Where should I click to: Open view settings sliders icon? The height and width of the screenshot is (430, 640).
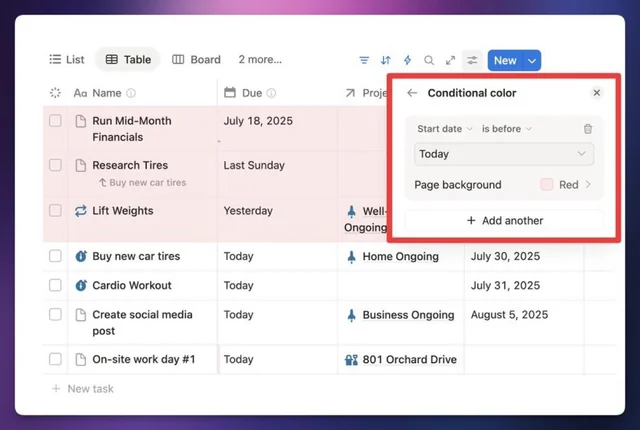click(x=472, y=60)
